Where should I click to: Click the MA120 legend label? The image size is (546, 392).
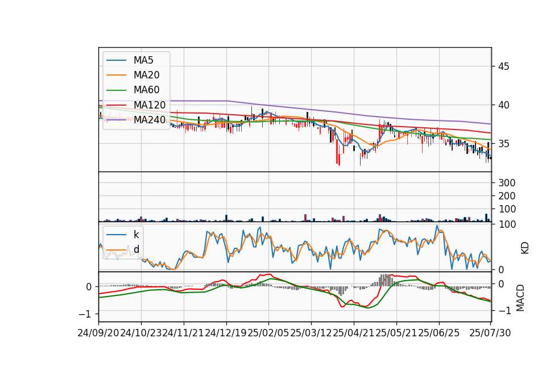tap(150, 105)
